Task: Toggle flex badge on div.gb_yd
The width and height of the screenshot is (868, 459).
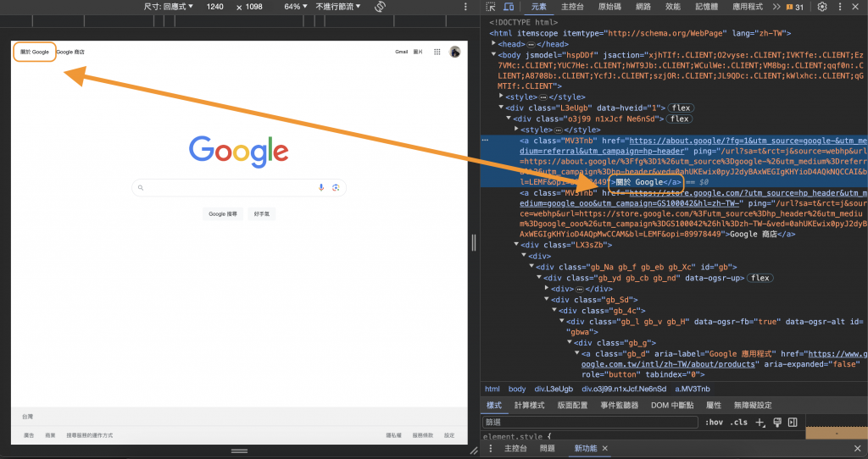Action: click(760, 278)
